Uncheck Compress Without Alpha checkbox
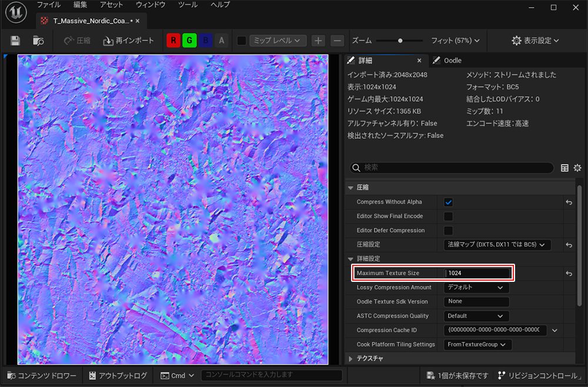Screen dimensions: 588x387 449,202
